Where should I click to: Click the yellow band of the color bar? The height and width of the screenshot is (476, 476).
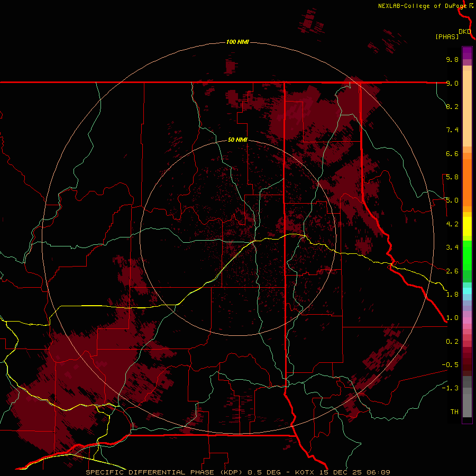pos(467,226)
